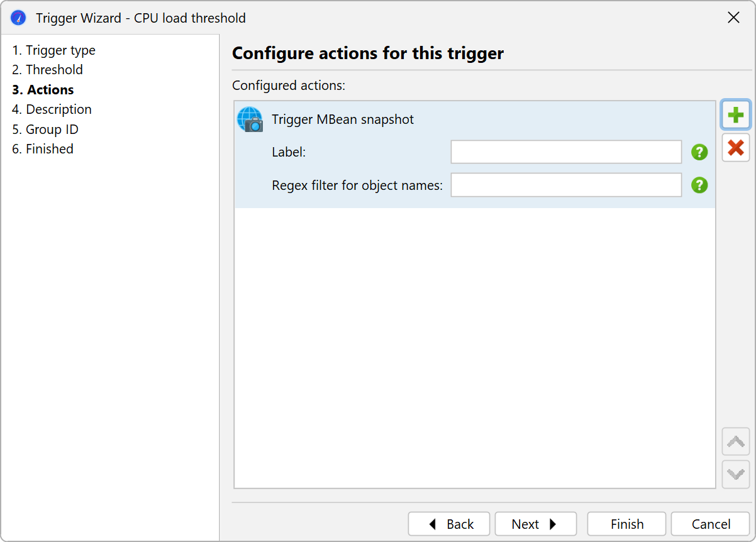Select the Finished step

(x=43, y=149)
